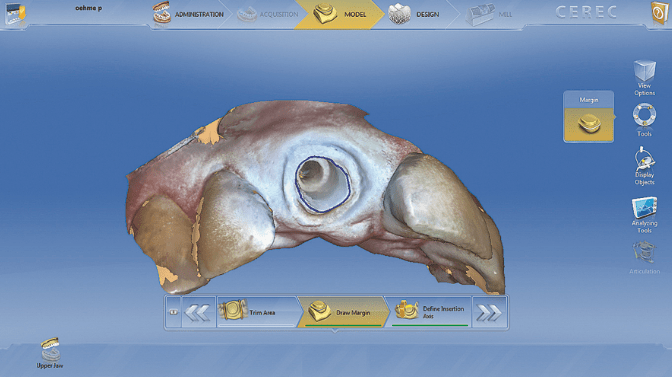The image size is (672, 377).
Task: Open the Tools wheel icon
Action: click(x=644, y=120)
